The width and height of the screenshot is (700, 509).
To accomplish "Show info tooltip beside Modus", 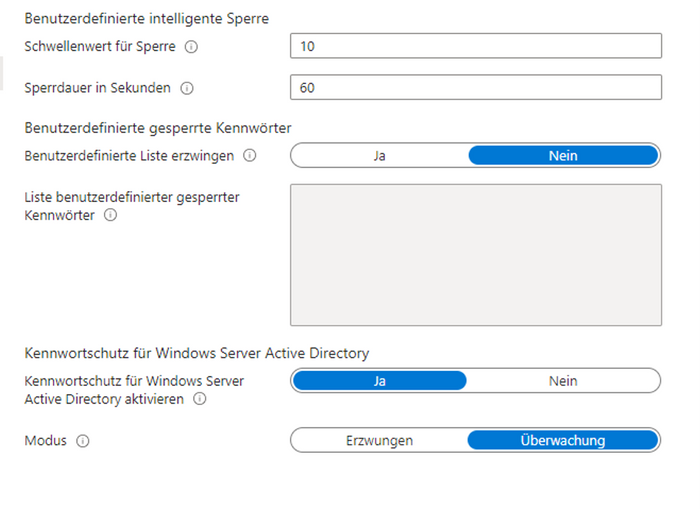I will pyautogui.click(x=83, y=440).
